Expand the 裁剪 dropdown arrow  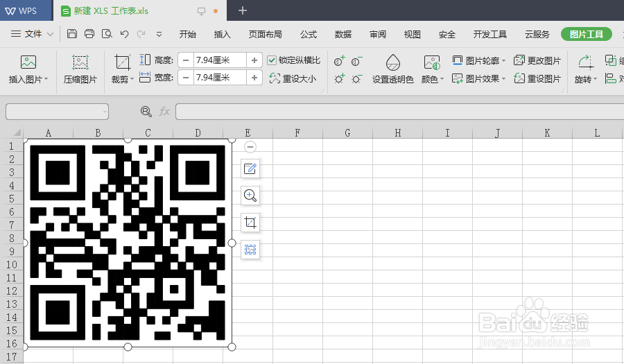coord(132,79)
